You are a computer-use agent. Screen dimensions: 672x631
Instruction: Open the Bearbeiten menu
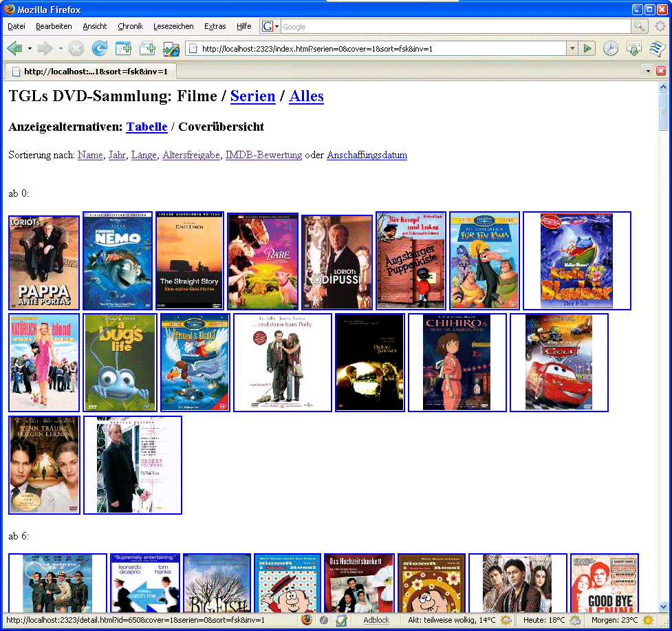(x=54, y=26)
